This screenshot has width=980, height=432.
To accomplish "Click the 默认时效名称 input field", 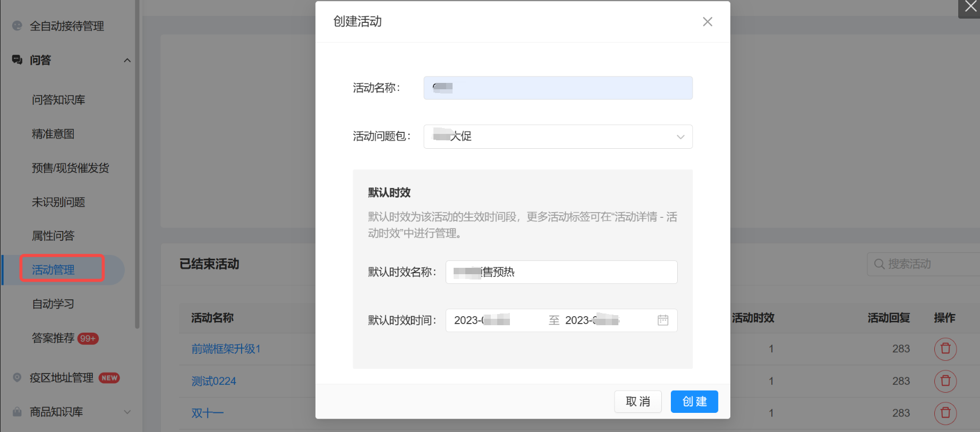I will tap(561, 272).
